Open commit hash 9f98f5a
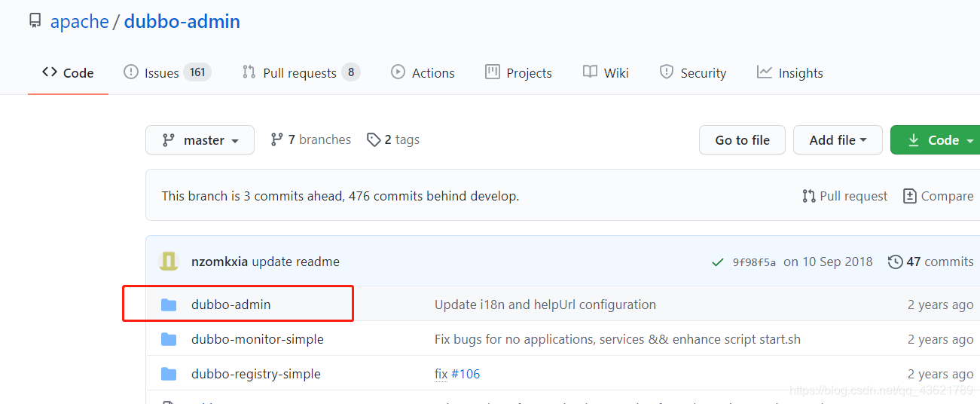This screenshot has width=980, height=404. [754, 262]
